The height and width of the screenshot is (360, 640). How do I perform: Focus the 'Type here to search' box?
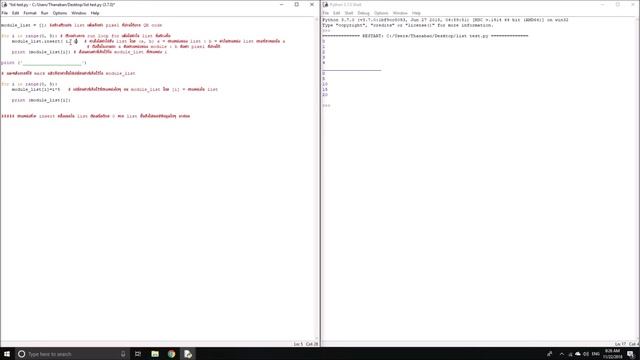click(x=72, y=354)
